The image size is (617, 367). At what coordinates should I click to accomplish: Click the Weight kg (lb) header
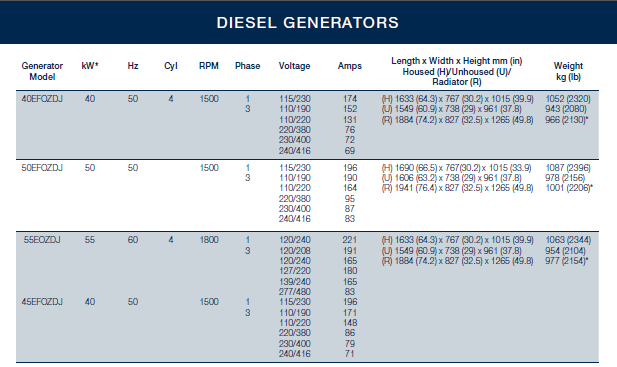[568, 71]
